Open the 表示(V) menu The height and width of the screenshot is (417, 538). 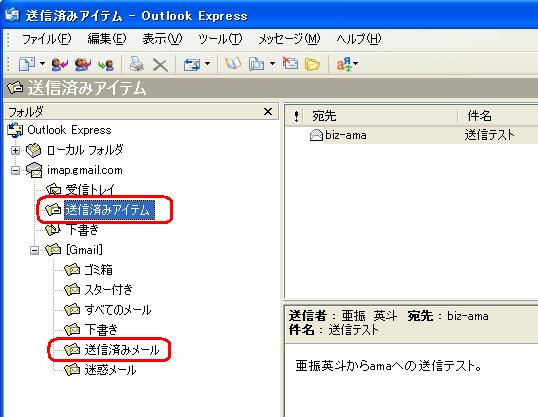pyautogui.click(x=162, y=39)
